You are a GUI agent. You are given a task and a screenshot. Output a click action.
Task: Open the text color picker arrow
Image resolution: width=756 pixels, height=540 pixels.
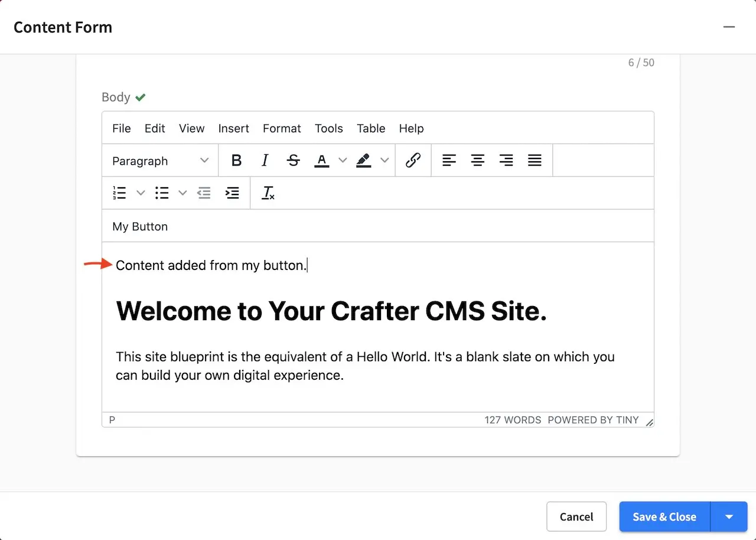point(342,161)
